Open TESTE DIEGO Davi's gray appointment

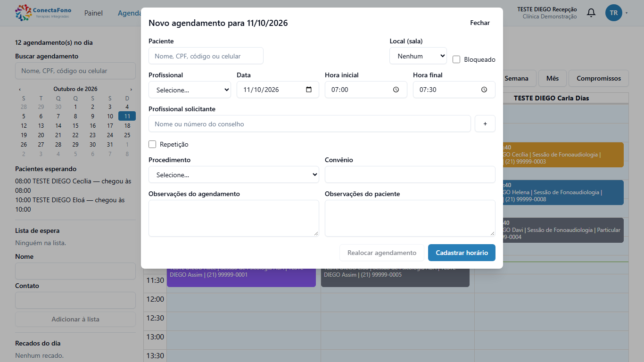pyautogui.click(x=563, y=230)
